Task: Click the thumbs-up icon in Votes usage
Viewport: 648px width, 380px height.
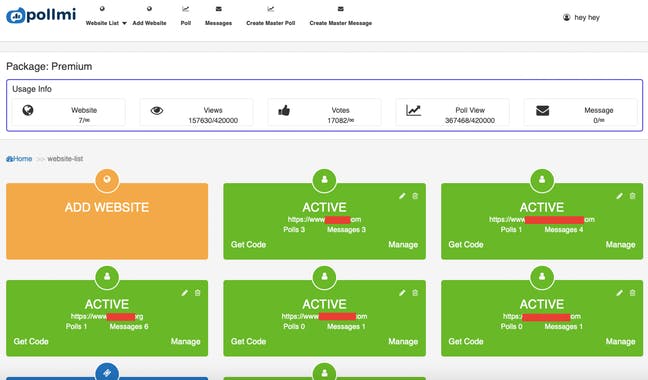Action: 284,110
